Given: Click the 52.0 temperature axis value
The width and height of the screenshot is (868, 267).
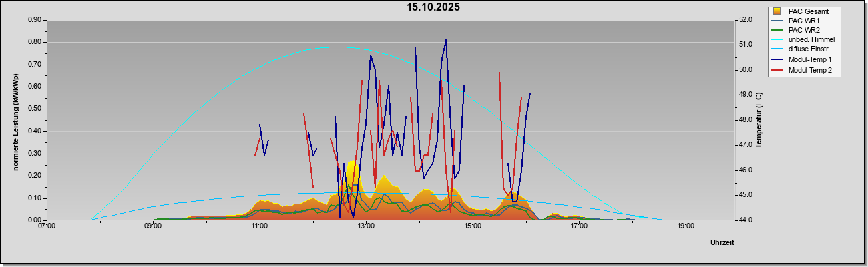Looking at the screenshot, I should click(x=744, y=20).
